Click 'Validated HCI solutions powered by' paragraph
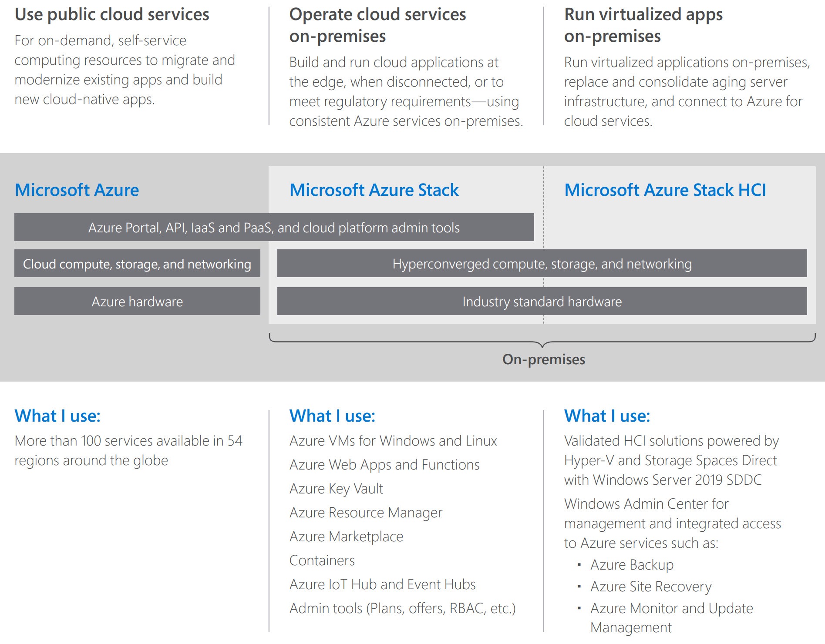The width and height of the screenshot is (825, 644). (671, 460)
